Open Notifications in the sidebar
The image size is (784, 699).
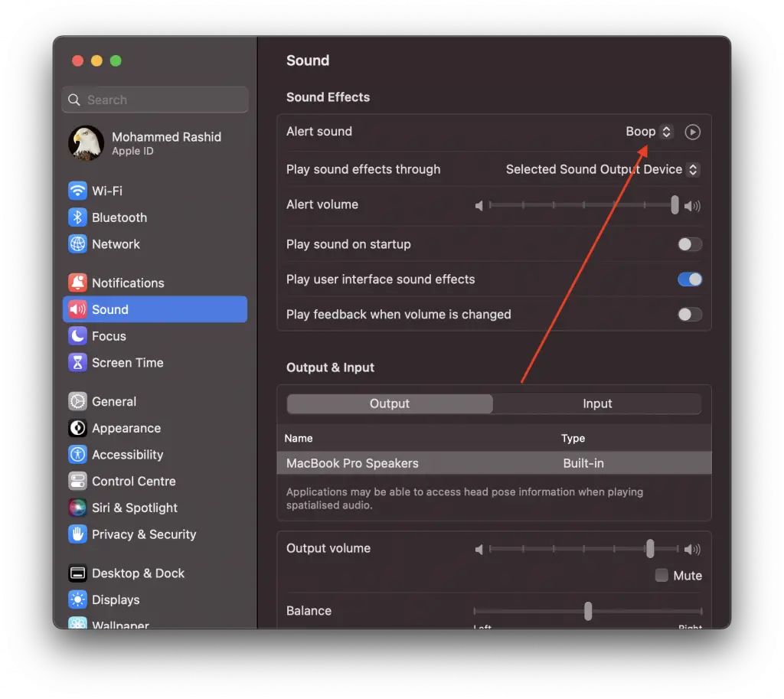(155, 283)
